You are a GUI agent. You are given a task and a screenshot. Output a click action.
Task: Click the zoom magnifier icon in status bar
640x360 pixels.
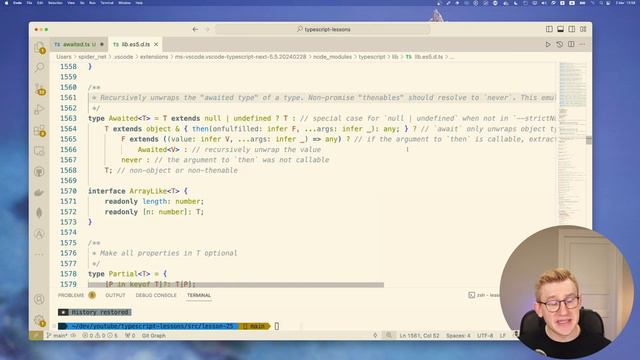(389, 336)
